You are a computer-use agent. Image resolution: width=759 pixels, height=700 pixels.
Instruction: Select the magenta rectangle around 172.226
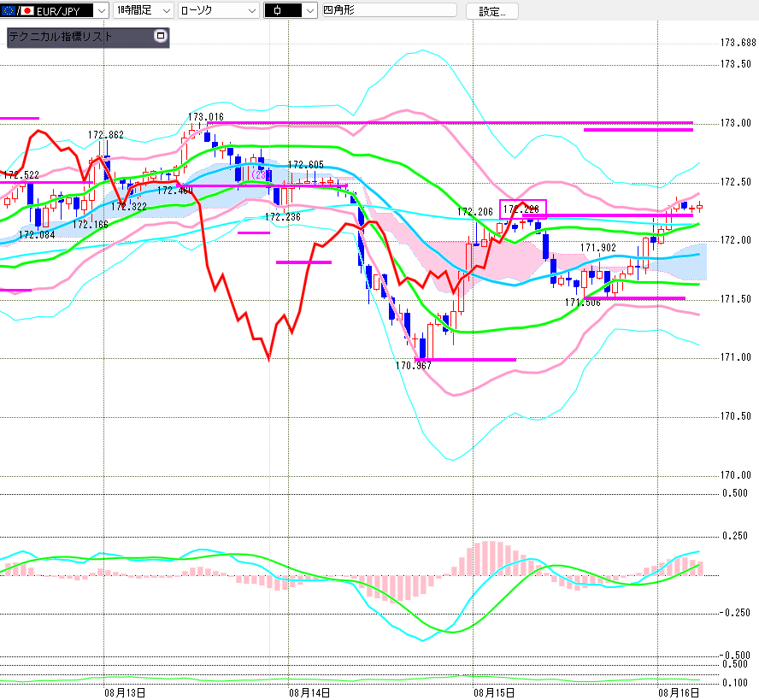(523, 209)
